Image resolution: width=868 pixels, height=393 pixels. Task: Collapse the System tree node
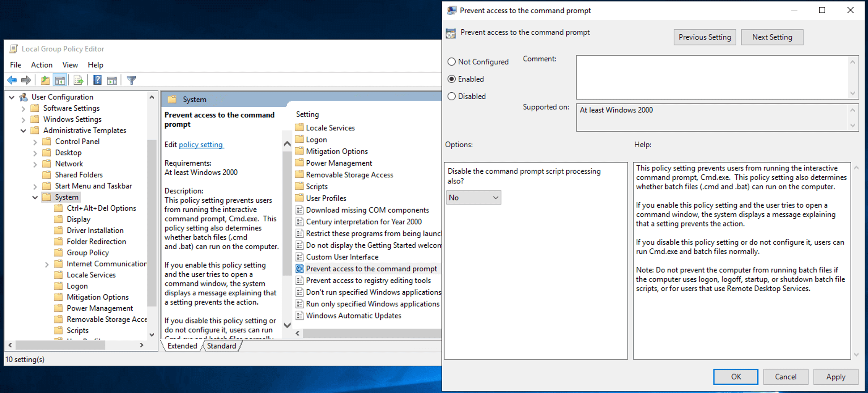click(35, 197)
